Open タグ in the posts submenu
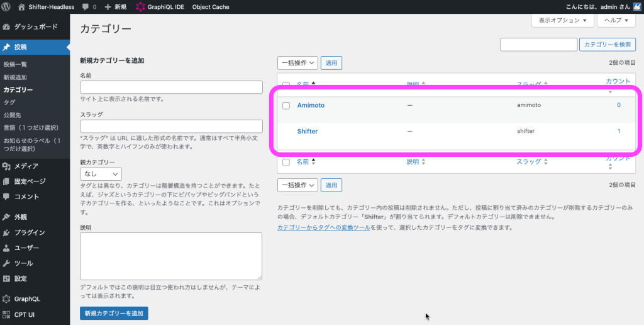Screen dimensions: 644x325 [x=9, y=103]
